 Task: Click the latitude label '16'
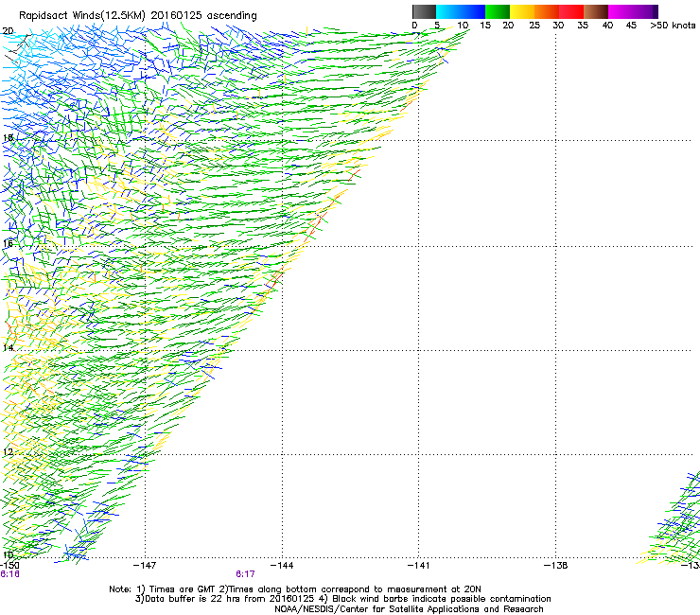tap(8, 243)
